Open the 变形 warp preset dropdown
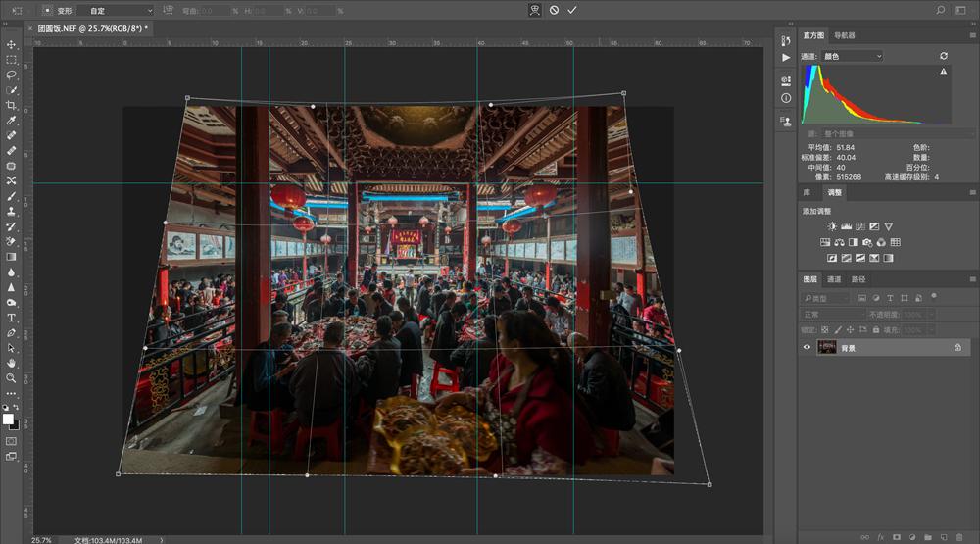The width and height of the screenshot is (980, 544). click(x=116, y=11)
